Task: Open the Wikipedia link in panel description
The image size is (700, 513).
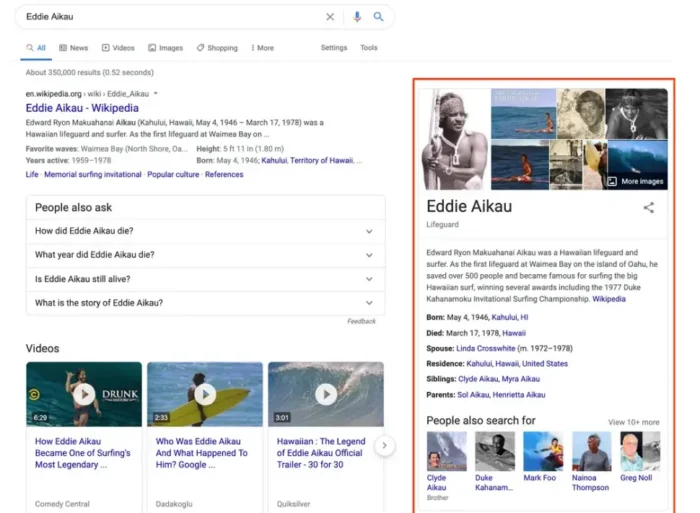Action: pos(609,299)
